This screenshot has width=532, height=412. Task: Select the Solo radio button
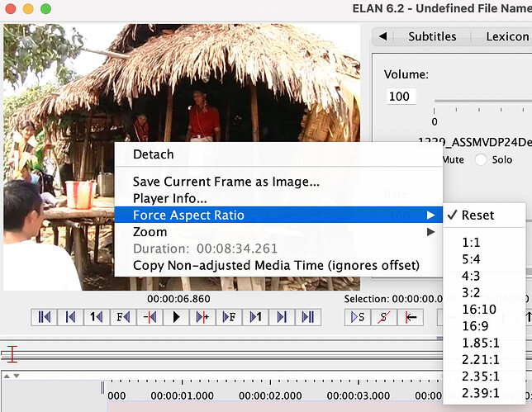[x=480, y=159]
